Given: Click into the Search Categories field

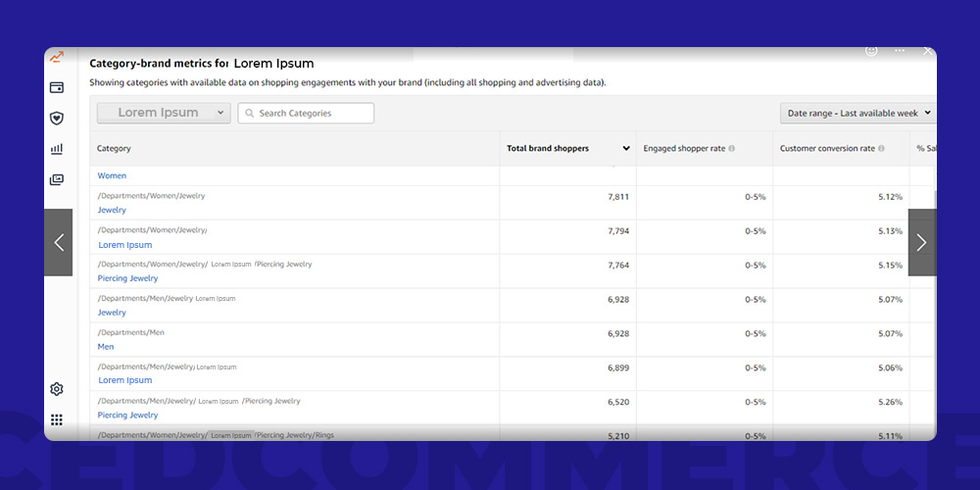Looking at the screenshot, I should coord(306,113).
